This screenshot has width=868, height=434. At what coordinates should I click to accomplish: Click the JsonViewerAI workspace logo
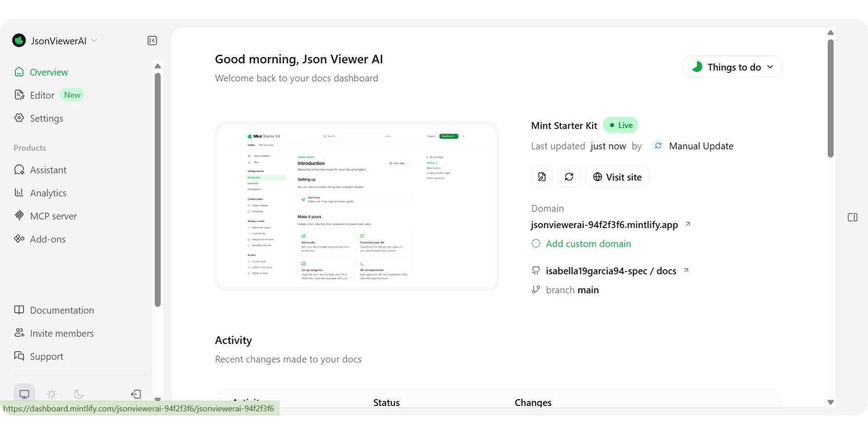tap(19, 40)
